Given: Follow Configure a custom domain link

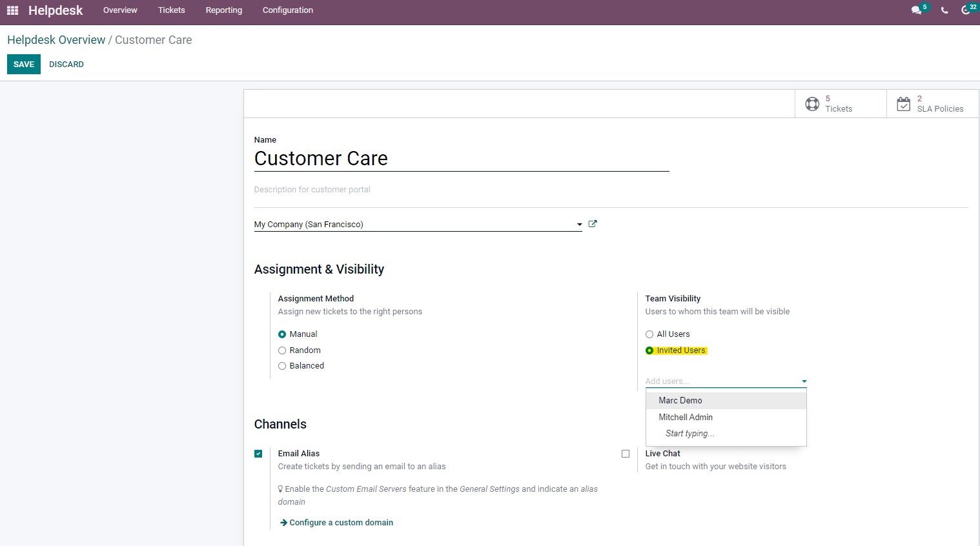Looking at the screenshot, I should pos(340,523).
